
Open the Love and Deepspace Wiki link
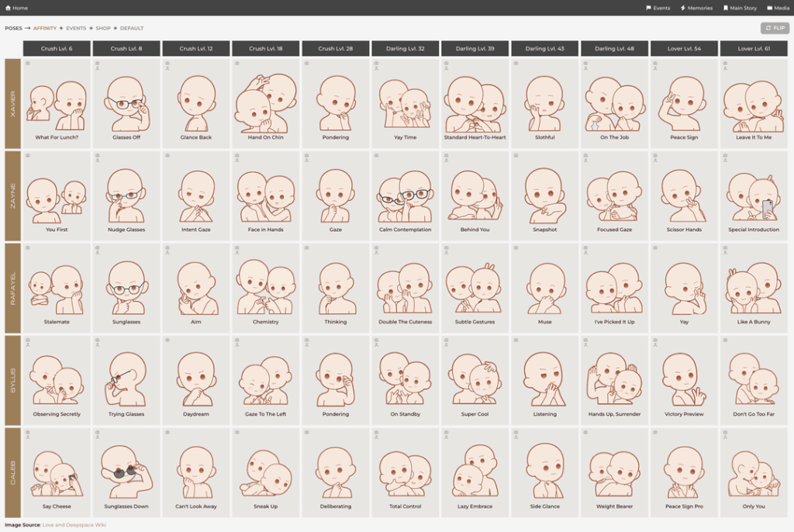(x=74, y=525)
